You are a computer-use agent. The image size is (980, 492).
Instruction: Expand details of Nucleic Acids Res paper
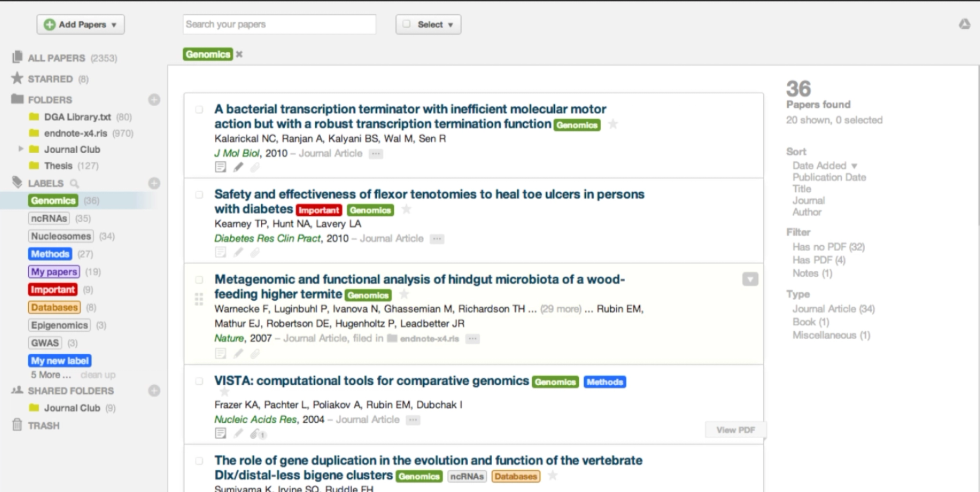pos(413,420)
